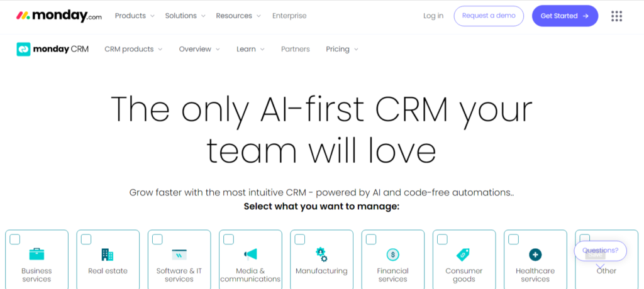The height and width of the screenshot is (289, 644).
Task: Click the 'Healthcare services' card label
Action: pos(535,275)
